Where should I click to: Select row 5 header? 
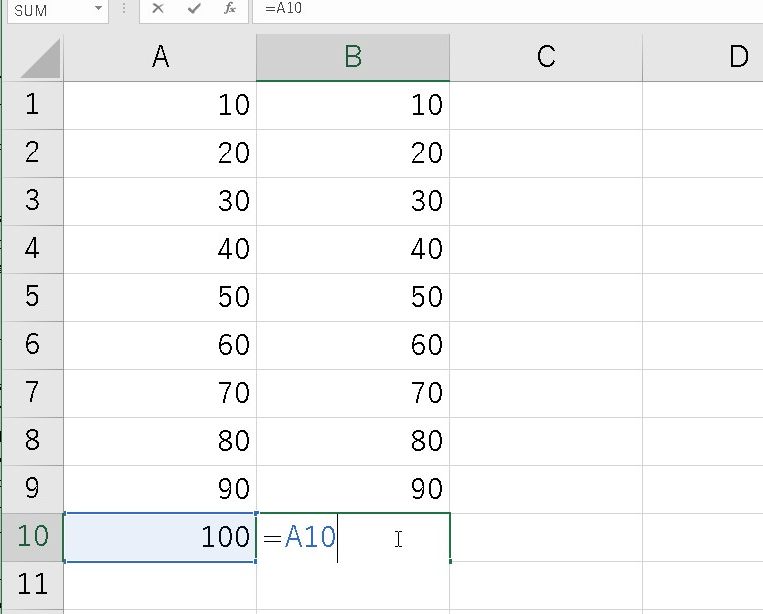[32, 297]
